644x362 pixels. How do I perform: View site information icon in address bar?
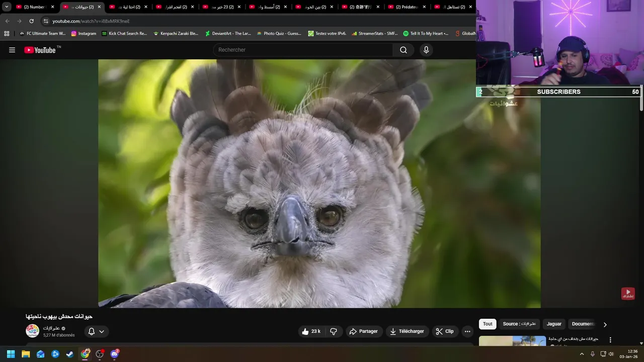pos(46,21)
